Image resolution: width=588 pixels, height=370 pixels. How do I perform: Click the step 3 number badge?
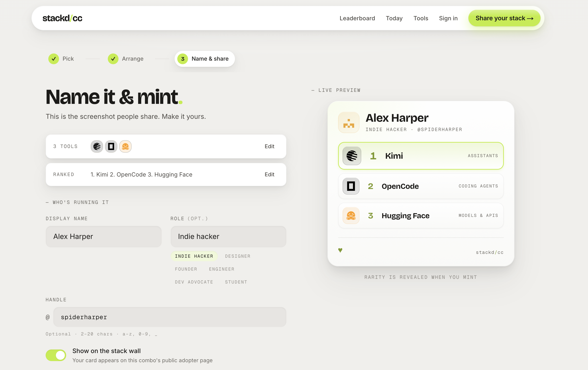[x=182, y=59]
